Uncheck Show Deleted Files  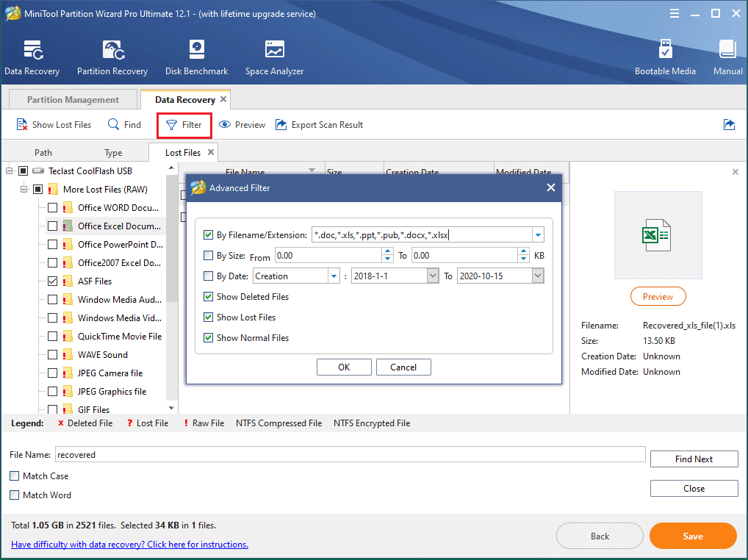tap(208, 296)
